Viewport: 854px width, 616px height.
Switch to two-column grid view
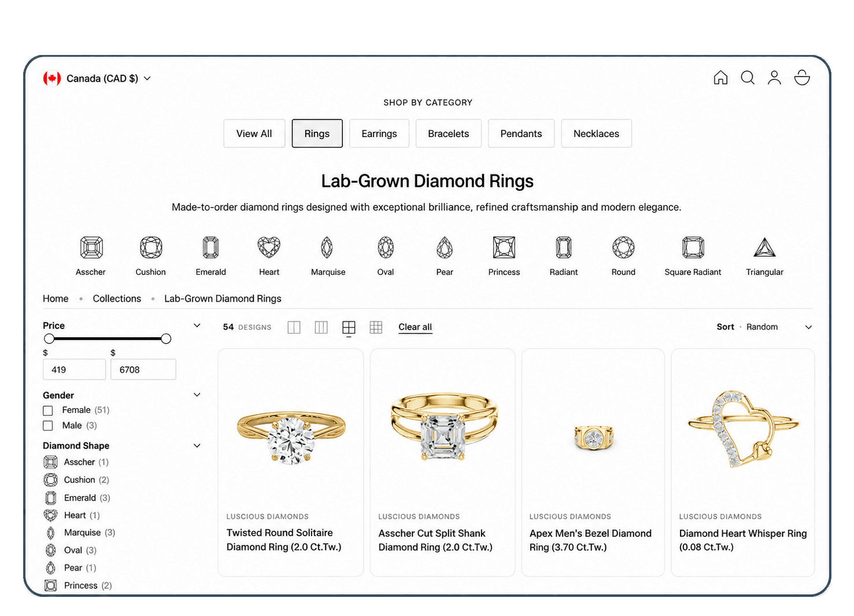(x=294, y=327)
